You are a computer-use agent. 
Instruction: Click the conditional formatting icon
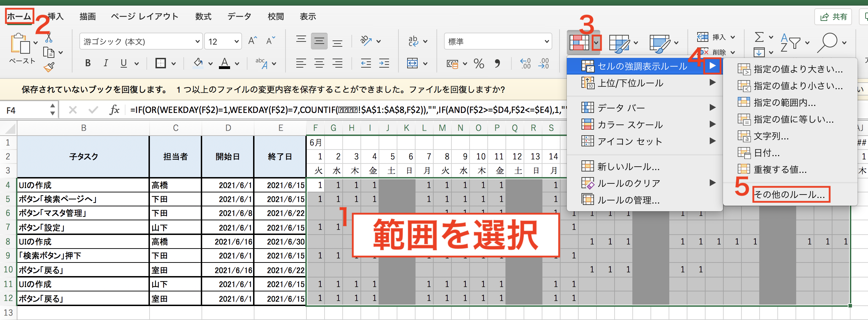pos(579,43)
